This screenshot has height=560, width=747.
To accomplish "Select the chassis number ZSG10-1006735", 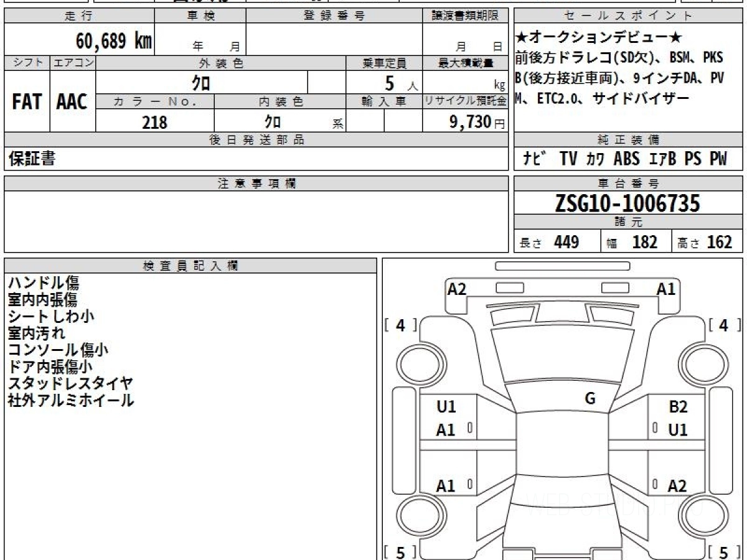I will 628,203.
